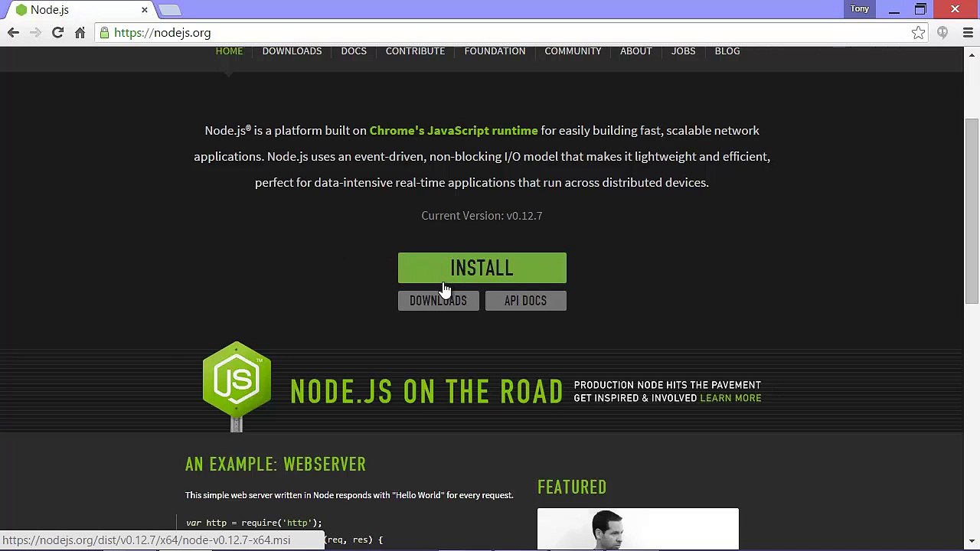Close the Node.js browser tab

(x=144, y=10)
